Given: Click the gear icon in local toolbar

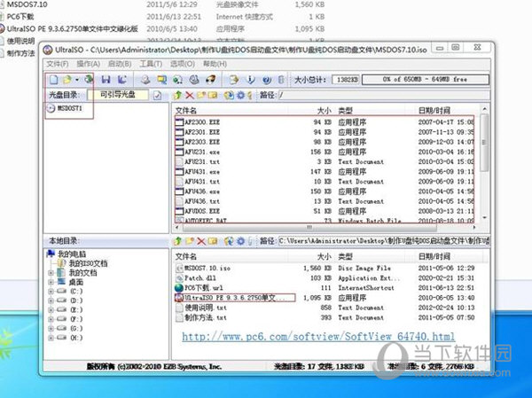Looking at the screenshot, I should coord(240,241).
